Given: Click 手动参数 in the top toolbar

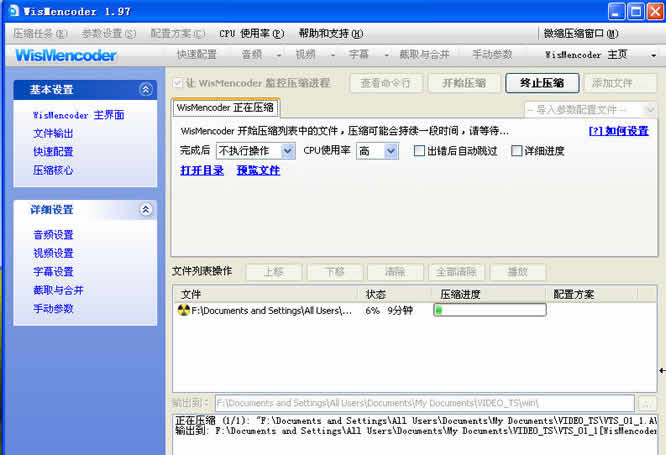Looking at the screenshot, I should coord(492,54).
